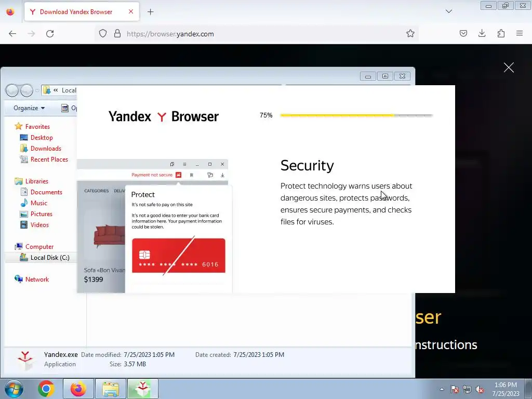532x399 pixels.
Task: Click the installer progress bar
Action: pos(356,115)
